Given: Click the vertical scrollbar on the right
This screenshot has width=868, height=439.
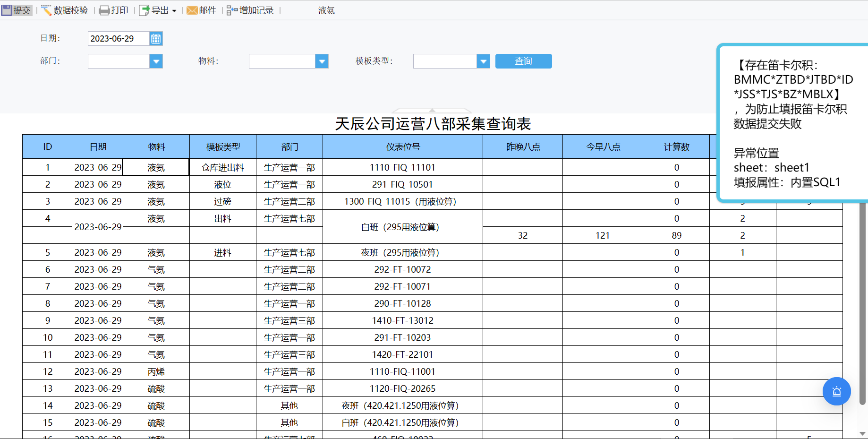Looking at the screenshot, I should [863, 302].
